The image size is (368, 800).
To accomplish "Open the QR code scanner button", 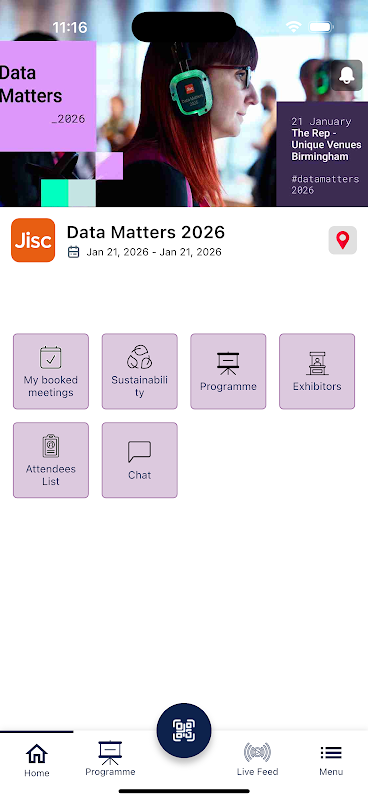I will 184,730.
